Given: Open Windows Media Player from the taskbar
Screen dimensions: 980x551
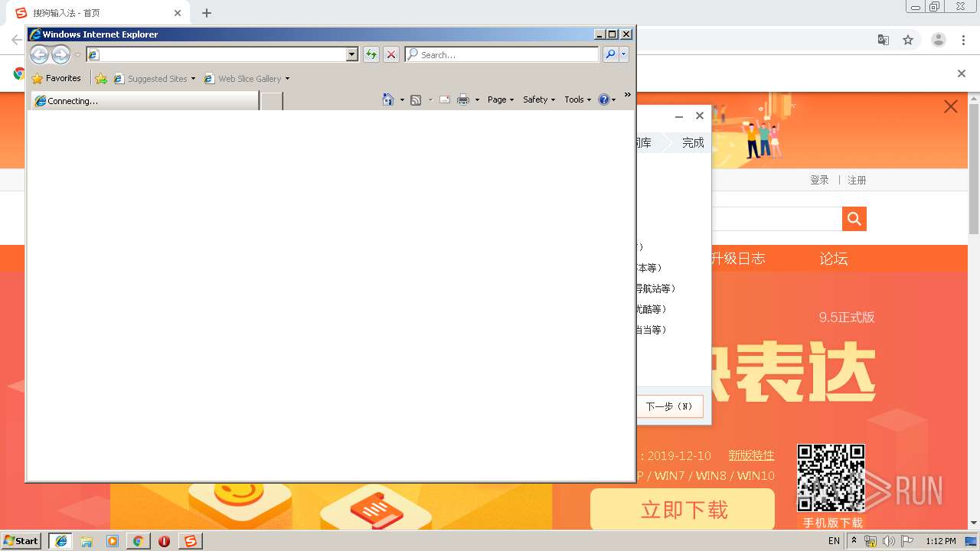Looking at the screenshot, I should point(113,540).
